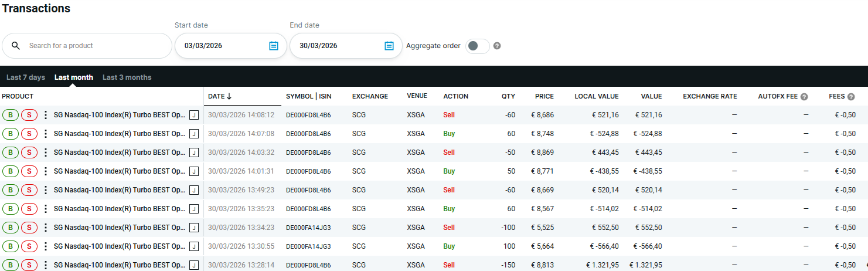Image resolution: width=868 pixels, height=271 pixels.
Task: Click Sell icon in the 14:03:32 row
Action: click(x=29, y=153)
